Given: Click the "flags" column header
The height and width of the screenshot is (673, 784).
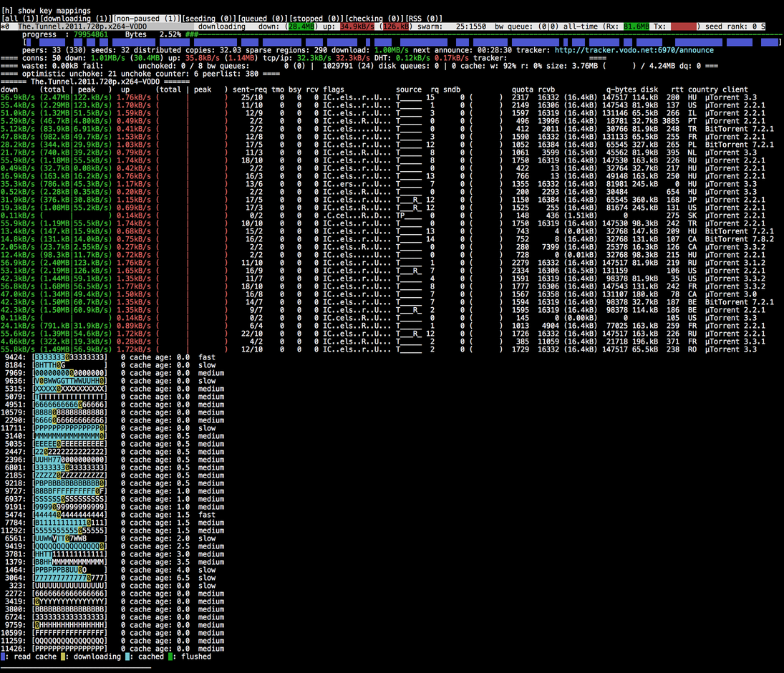Looking at the screenshot, I should 334,89.
